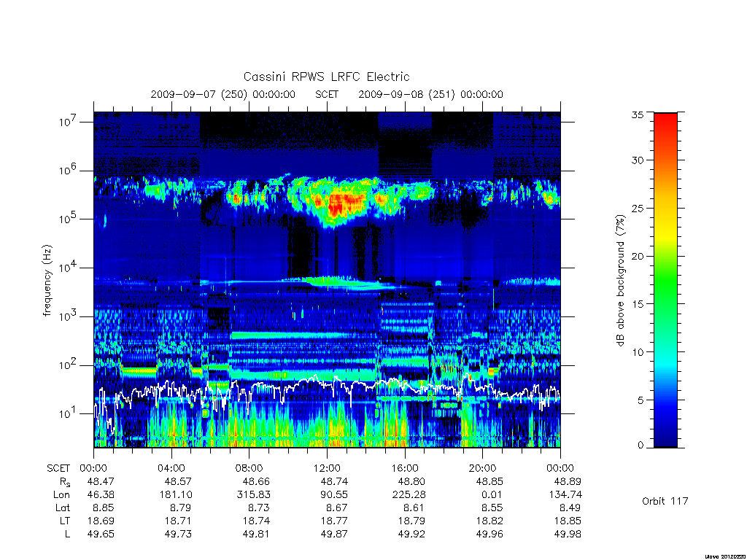Viewport: 747px width, 560px height.
Task: Click the 'Lon' row label
Action: tap(61, 495)
